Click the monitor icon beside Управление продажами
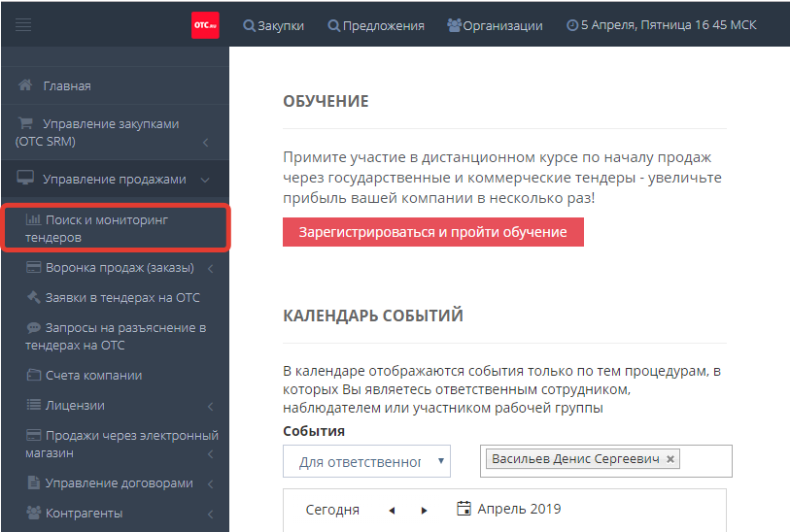 coord(26,179)
